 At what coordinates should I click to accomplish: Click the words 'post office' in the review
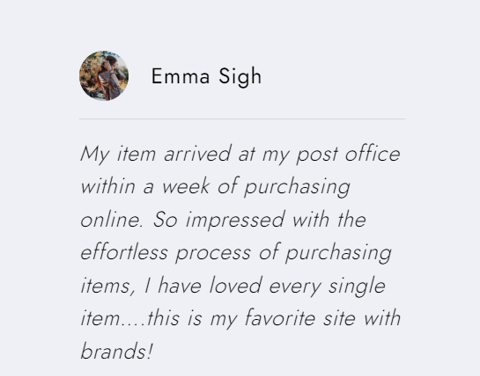pos(348,155)
